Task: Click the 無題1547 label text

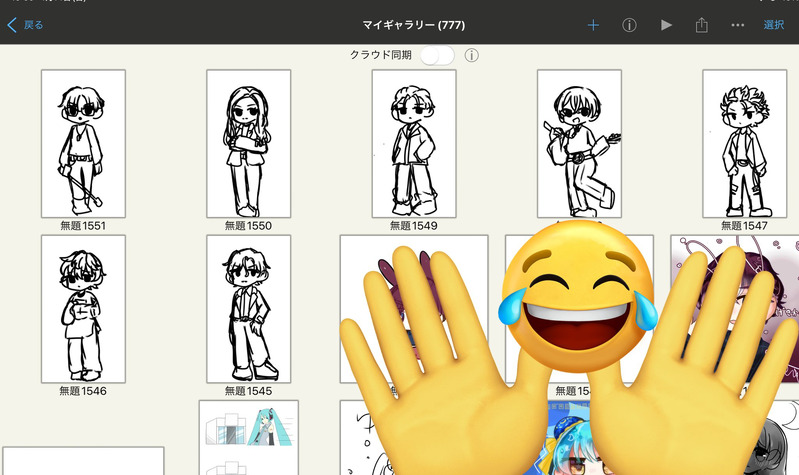Action: coord(744,226)
